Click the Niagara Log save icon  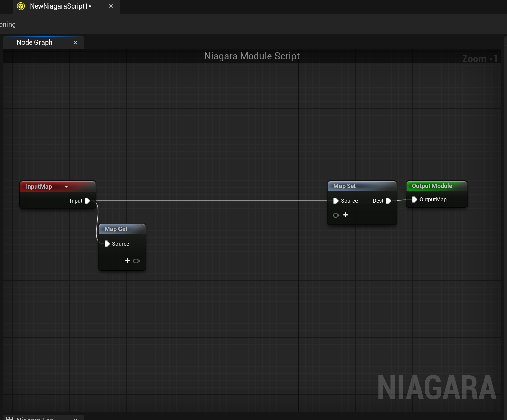tap(10, 418)
